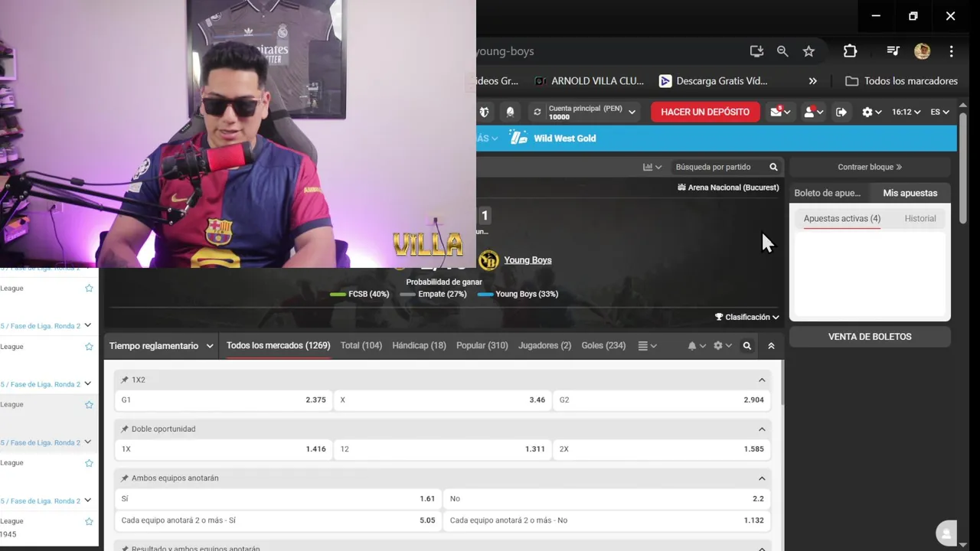Click the rocket icon in site header
This screenshot has width=980, height=551.
click(510, 112)
